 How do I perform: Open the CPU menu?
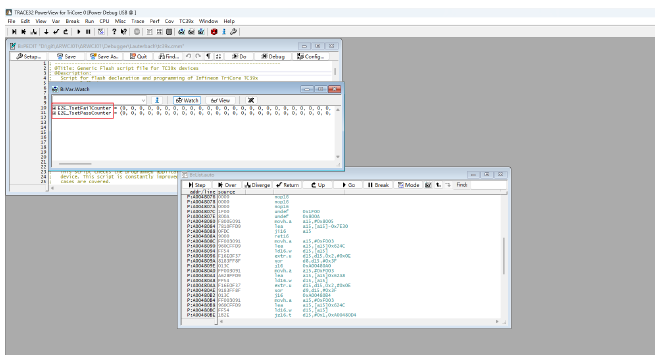(x=104, y=21)
